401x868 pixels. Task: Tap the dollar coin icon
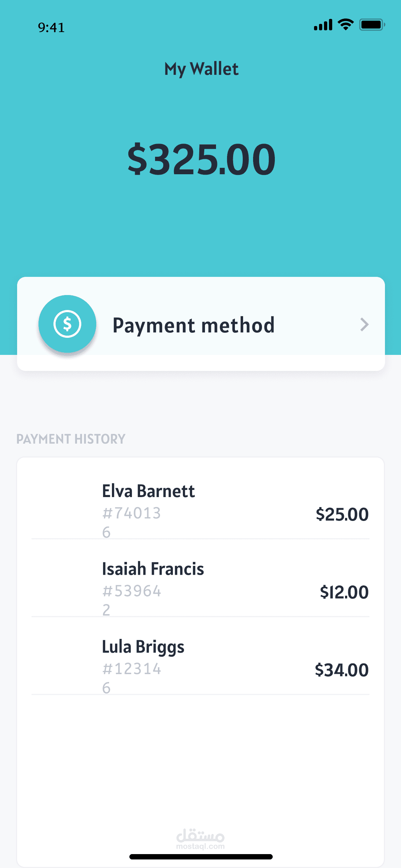pyautogui.click(x=67, y=324)
